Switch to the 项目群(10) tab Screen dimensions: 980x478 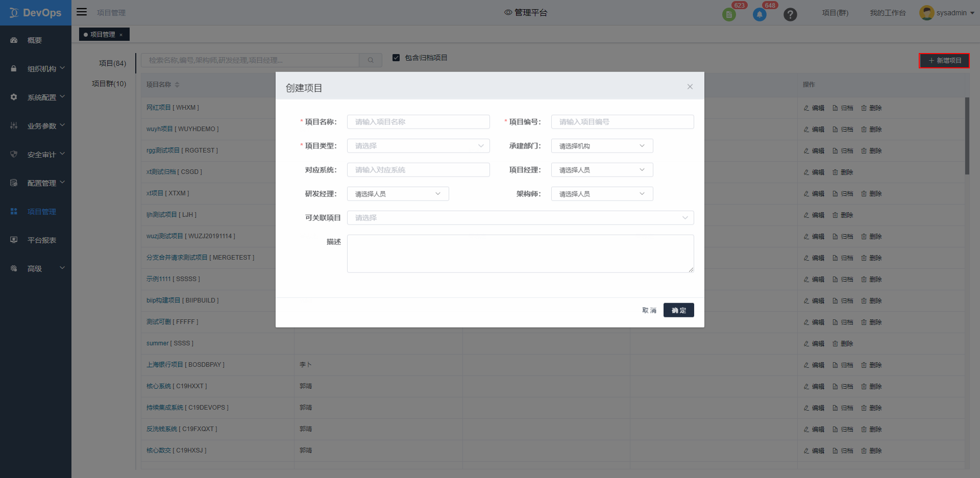[109, 84]
